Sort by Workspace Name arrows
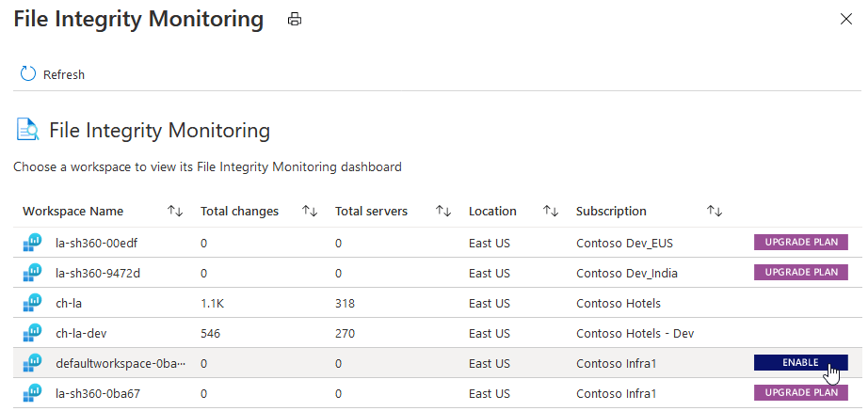Screen dimensions: 868x411 coord(174,212)
